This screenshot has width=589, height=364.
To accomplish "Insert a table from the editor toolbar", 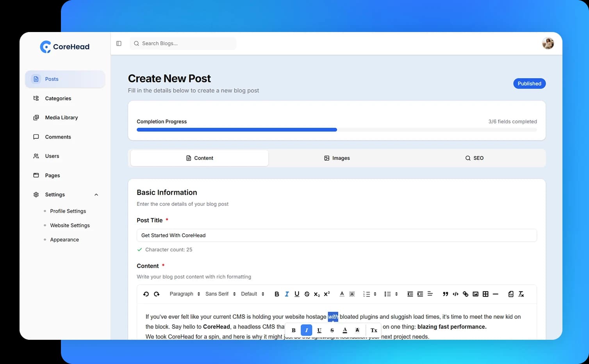I will pyautogui.click(x=485, y=294).
